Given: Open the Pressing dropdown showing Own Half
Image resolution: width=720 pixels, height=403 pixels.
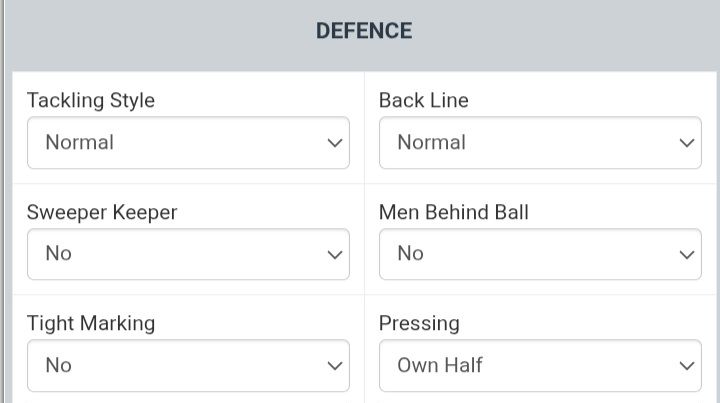Looking at the screenshot, I should click(x=540, y=366).
